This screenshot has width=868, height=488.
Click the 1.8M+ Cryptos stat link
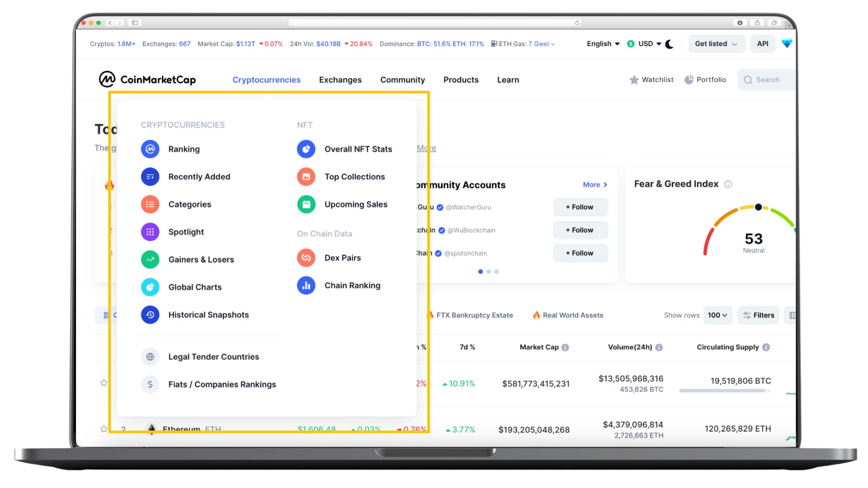pyautogui.click(x=126, y=44)
